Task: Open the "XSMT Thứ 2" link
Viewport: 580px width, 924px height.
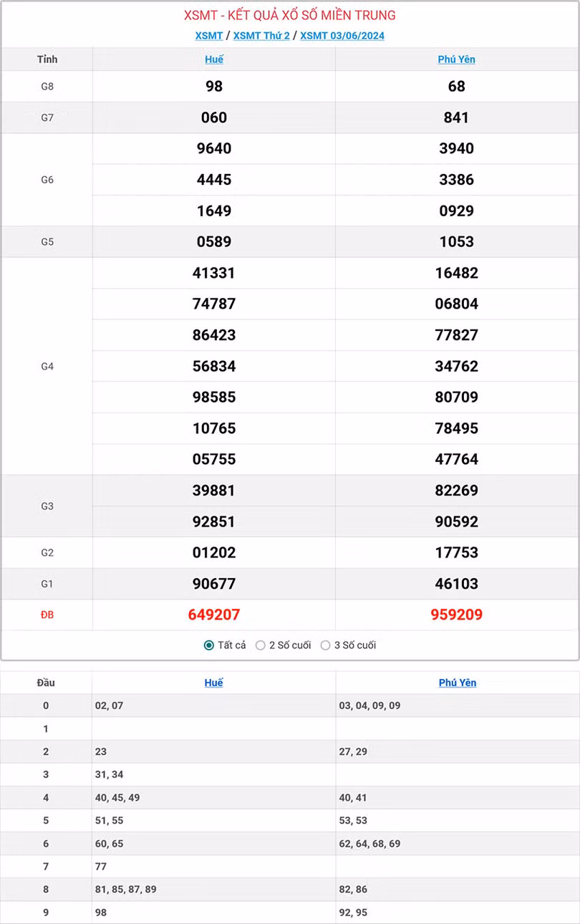Action: [x=261, y=35]
